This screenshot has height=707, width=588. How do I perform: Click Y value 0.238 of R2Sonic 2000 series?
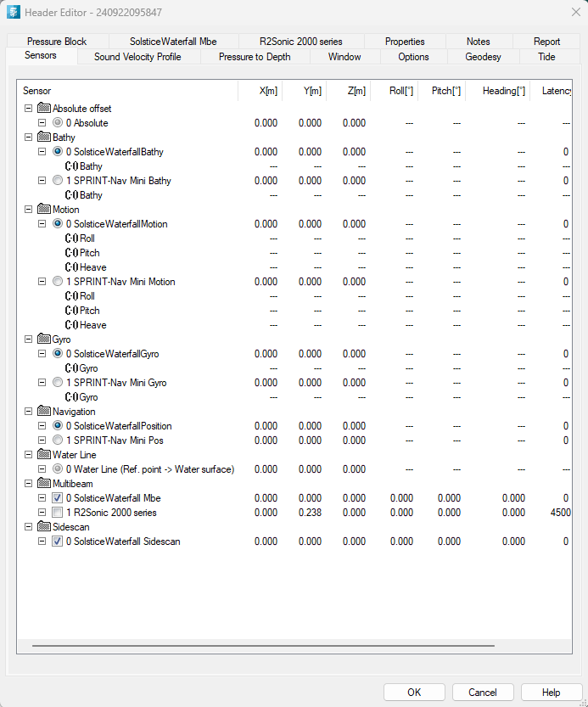[x=310, y=513]
